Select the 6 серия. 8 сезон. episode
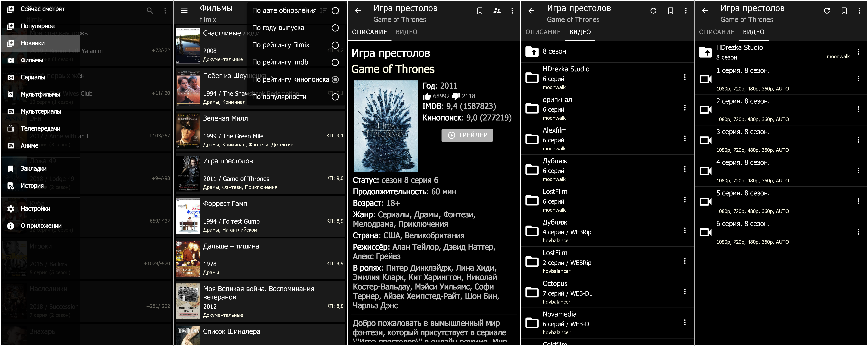 click(x=781, y=232)
